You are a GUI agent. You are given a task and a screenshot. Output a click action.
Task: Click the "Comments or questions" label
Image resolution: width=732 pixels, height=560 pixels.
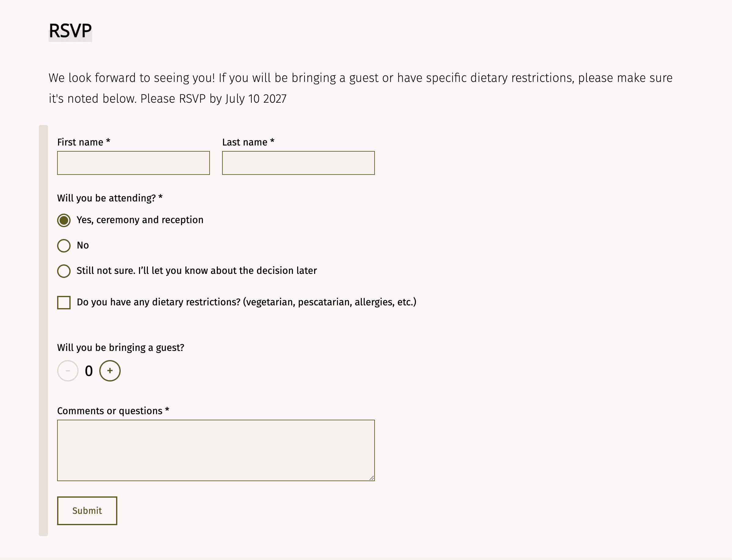[x=110, y=411]
